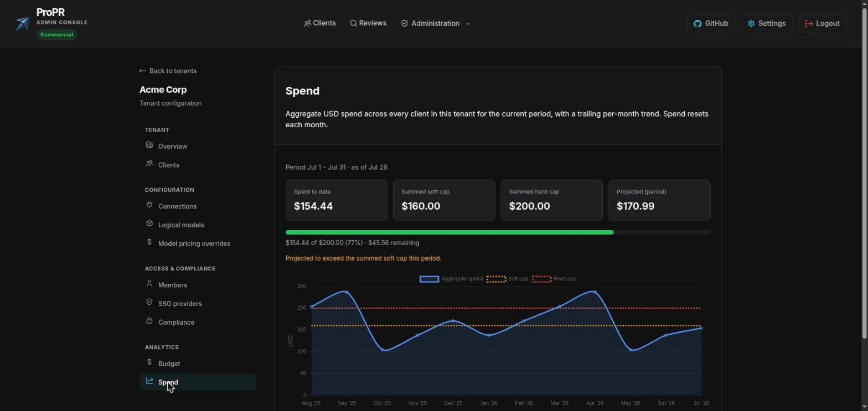Click the Acme Corp tenant heading

(x=163, y=90)
